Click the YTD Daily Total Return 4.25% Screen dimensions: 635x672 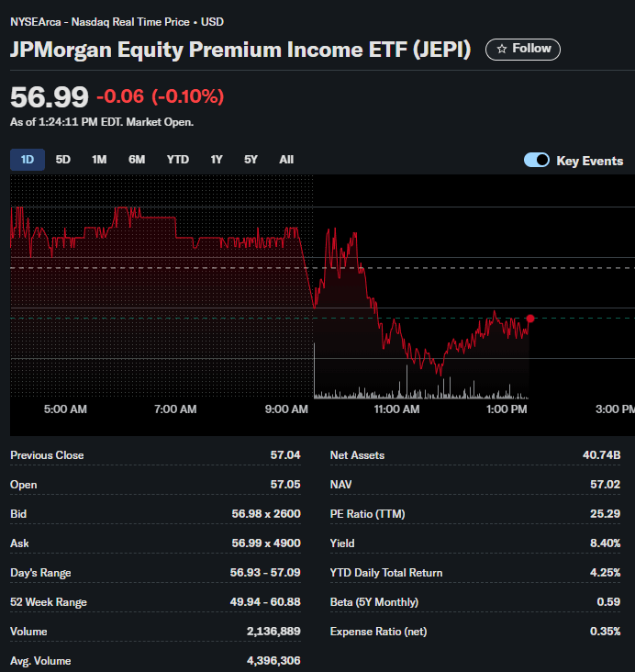605,573
